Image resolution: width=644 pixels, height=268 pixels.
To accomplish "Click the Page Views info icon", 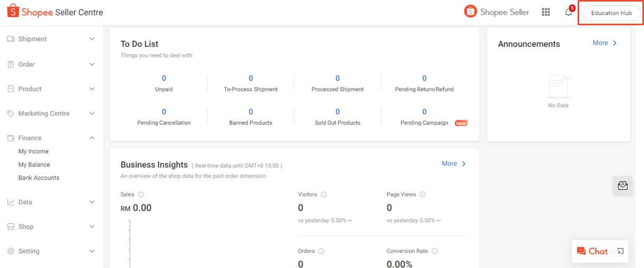I will [x=422, y=194].
